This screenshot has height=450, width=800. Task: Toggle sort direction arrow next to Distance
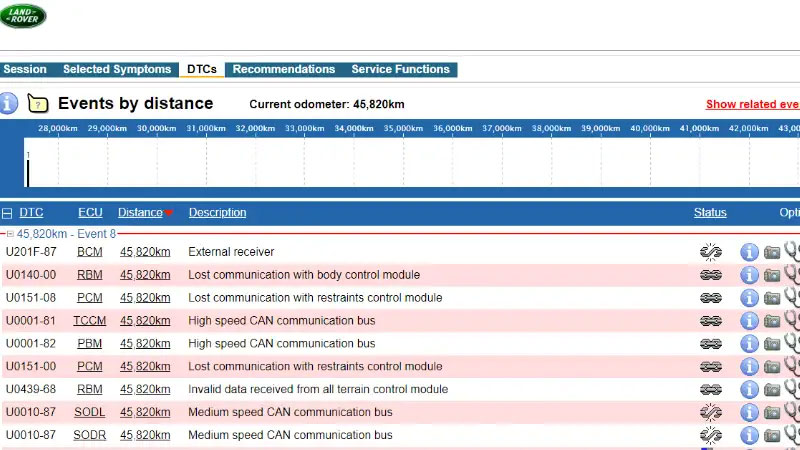[169, 213]
